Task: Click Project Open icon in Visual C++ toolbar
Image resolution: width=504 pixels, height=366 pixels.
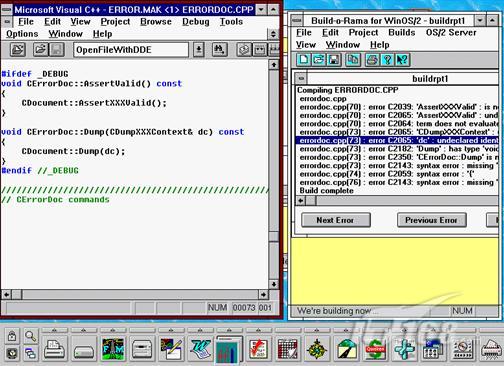Action: pyautogui.click(x=17, y=50)
